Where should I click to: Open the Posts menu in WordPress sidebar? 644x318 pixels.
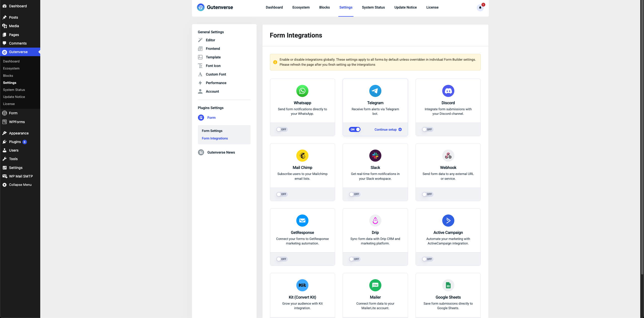pos(20,17)
